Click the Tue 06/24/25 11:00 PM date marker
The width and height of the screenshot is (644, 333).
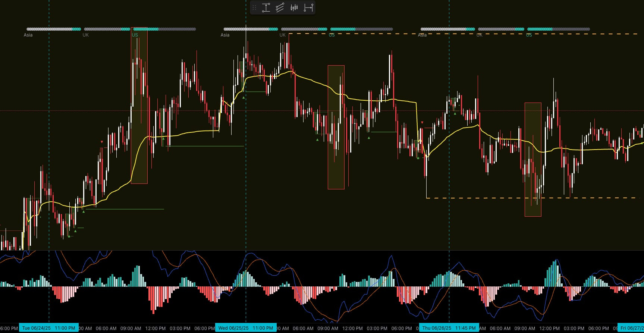tap(49, 328)
